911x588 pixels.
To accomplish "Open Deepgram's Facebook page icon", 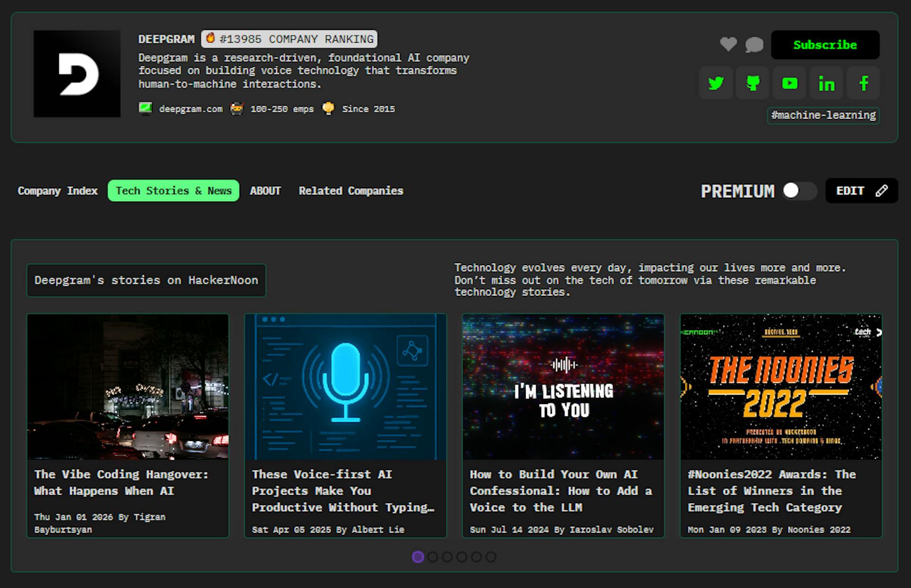I will pos(863,83).
